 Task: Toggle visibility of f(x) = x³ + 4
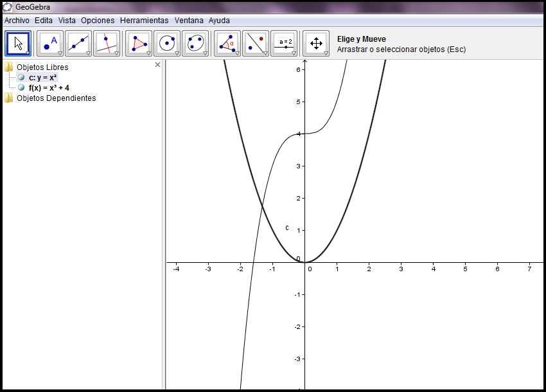tap(21, 87)
